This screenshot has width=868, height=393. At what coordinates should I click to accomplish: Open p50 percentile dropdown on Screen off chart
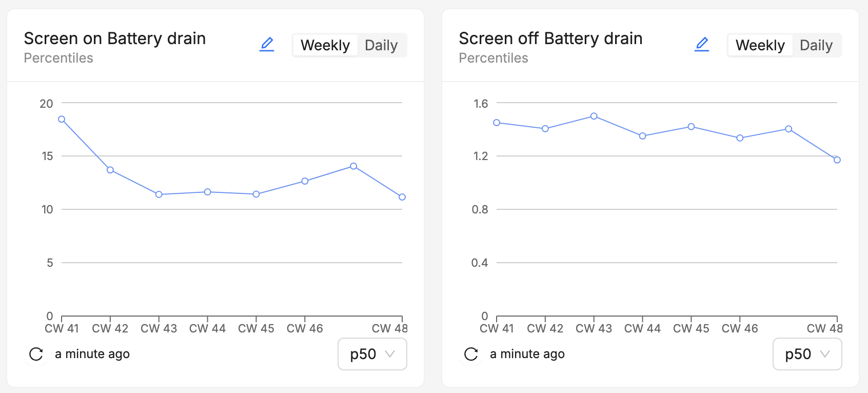click(807, 354)
